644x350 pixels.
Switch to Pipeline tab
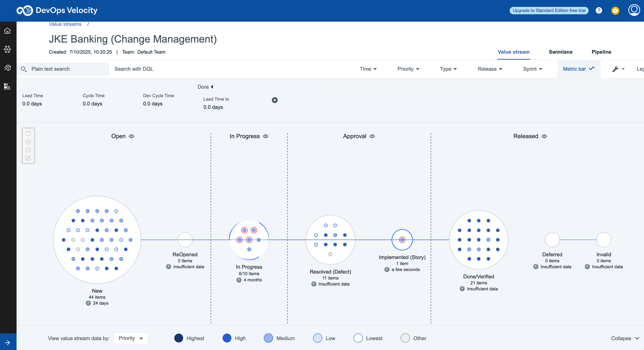click(x=601, y=52)
